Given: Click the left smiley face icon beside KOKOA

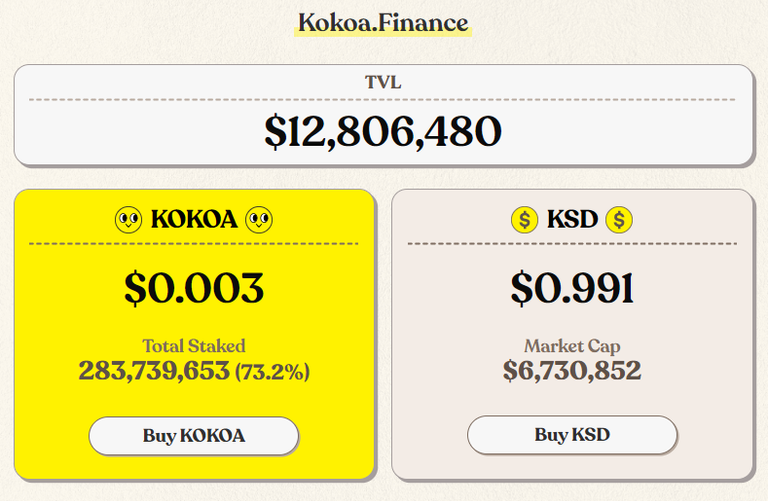Looking at the screenshot, I should [x=128, y=219].
